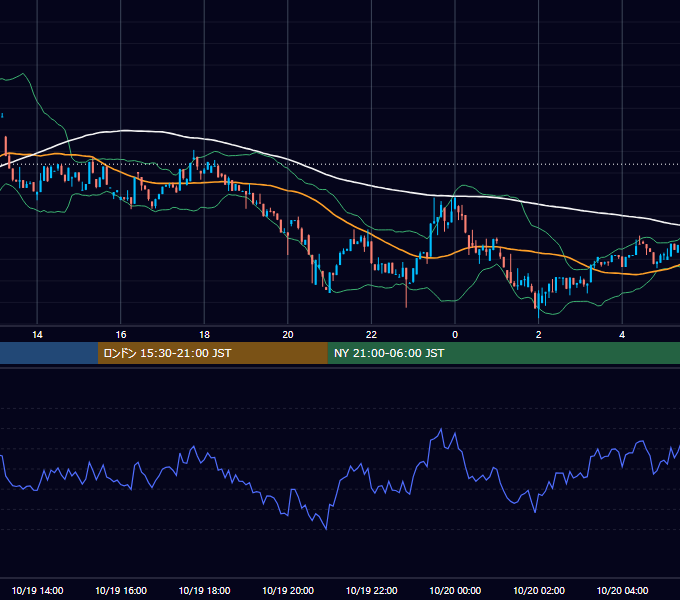Click the 10/19 14:00 date label
Viewport: 680px width, 600px height.
point(37,590)
